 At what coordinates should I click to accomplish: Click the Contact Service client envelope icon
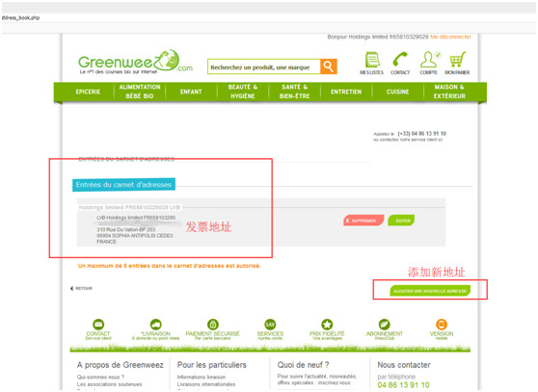coord(98,324)
